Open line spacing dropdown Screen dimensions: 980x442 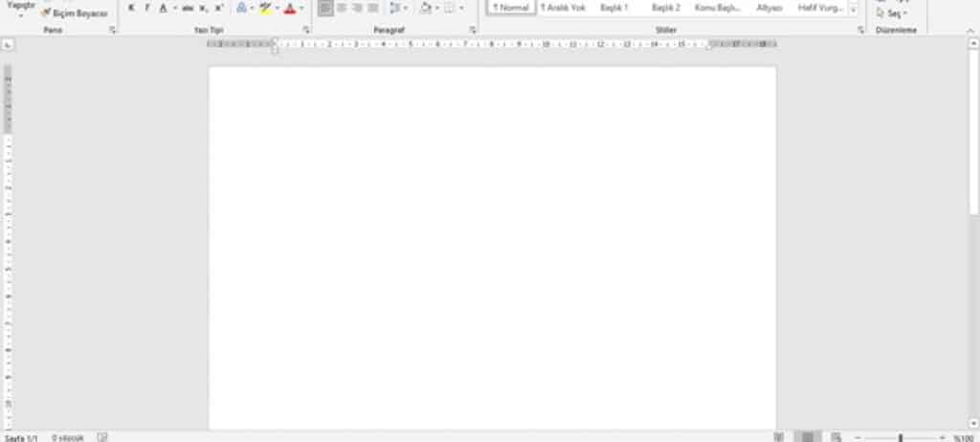[x=399, y=8]
